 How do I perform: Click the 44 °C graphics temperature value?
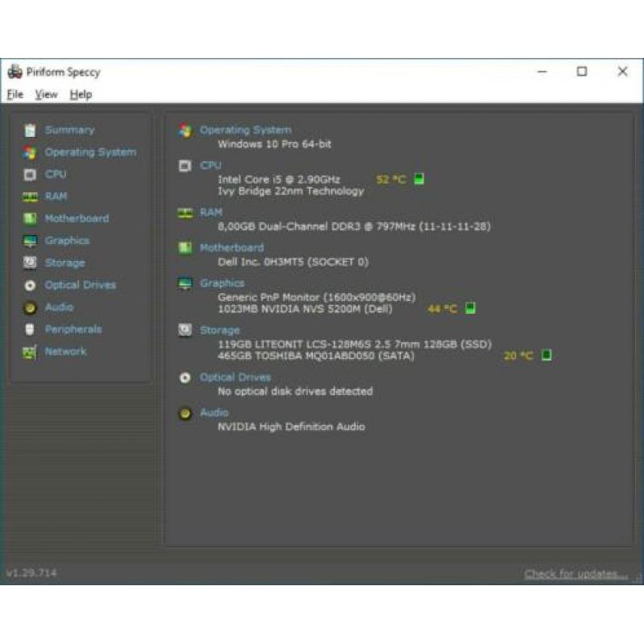click(442, 308)
